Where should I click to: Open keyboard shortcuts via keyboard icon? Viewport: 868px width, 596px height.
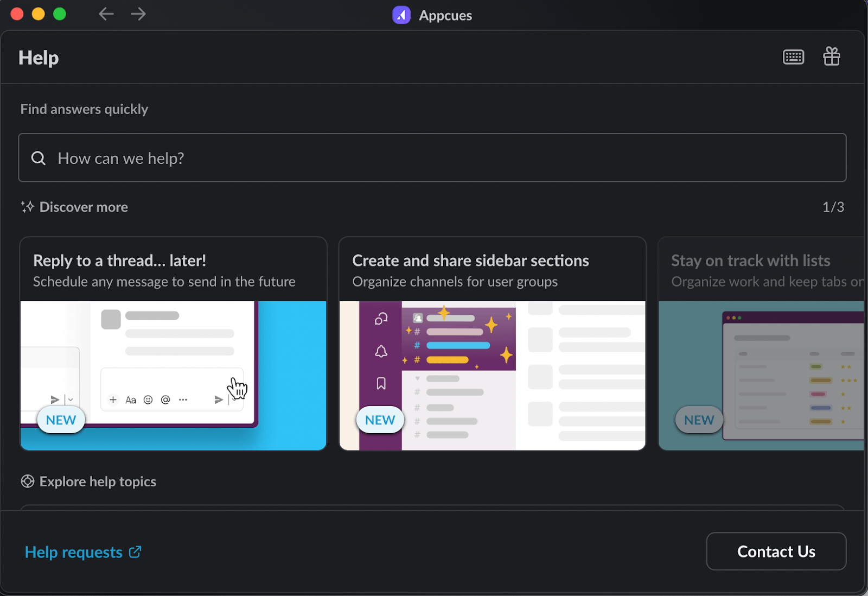click(x=793, y=57)
